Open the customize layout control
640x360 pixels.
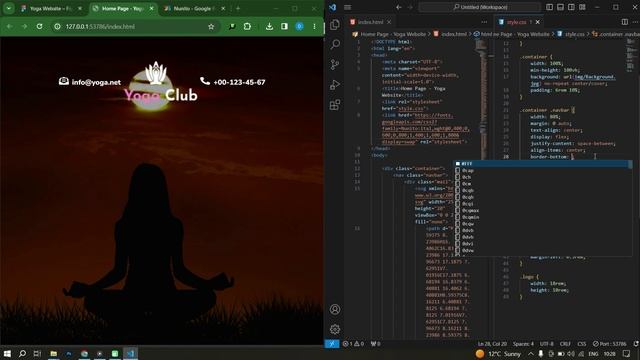582,7
